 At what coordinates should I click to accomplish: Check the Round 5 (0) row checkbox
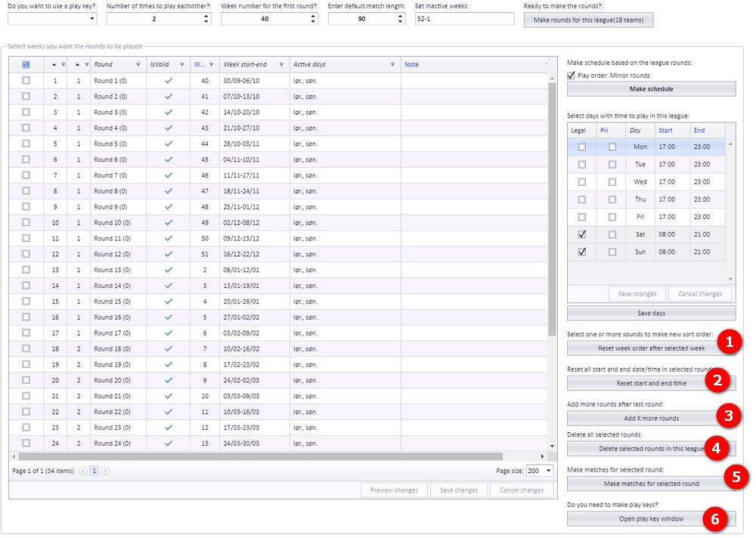26,144
